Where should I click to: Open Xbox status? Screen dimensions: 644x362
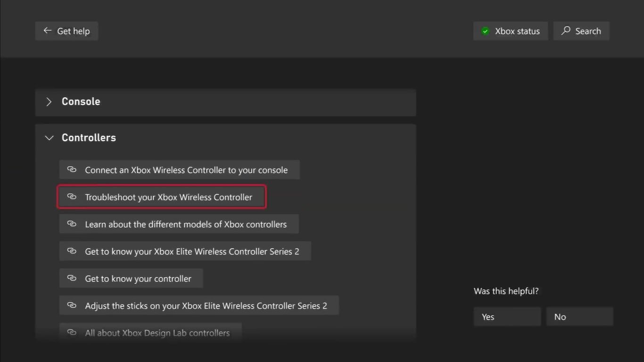tap(510, 31)
